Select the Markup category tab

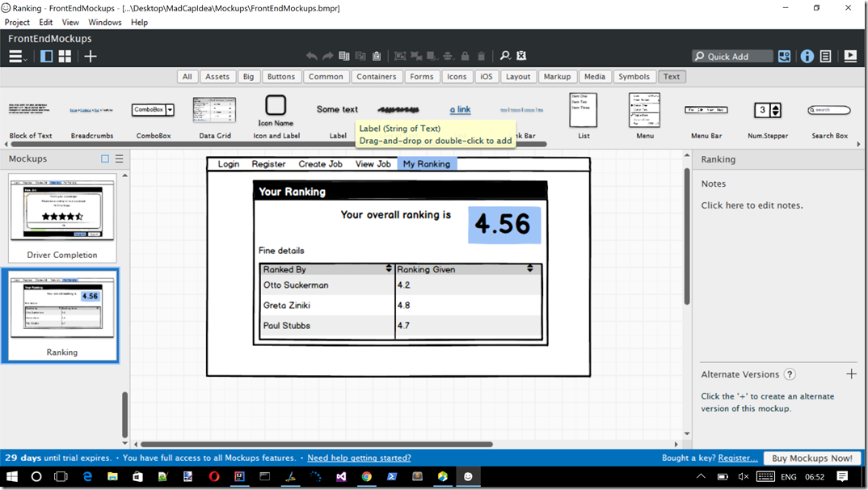point(557,76)
